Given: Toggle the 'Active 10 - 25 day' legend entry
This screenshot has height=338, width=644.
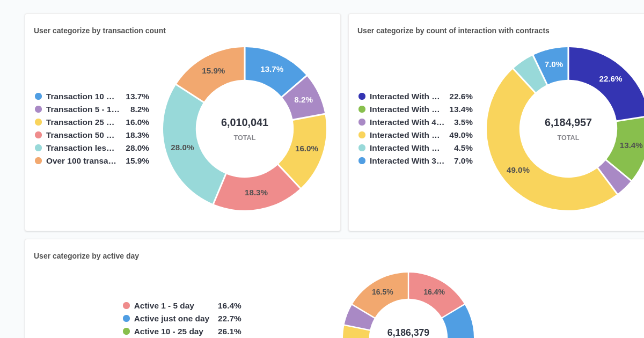Looking at the screenshot, I should coord(169,331).
